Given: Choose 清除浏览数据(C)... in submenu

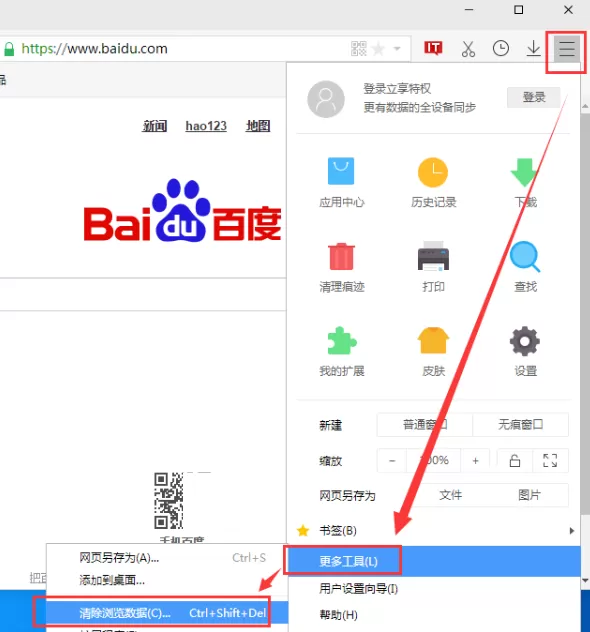Looking at the screenshot, I should pyautogui.click(x=167, y=613).
